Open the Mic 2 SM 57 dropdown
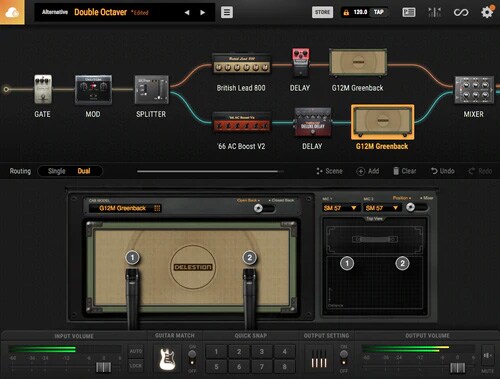 [x=382, y=208]
